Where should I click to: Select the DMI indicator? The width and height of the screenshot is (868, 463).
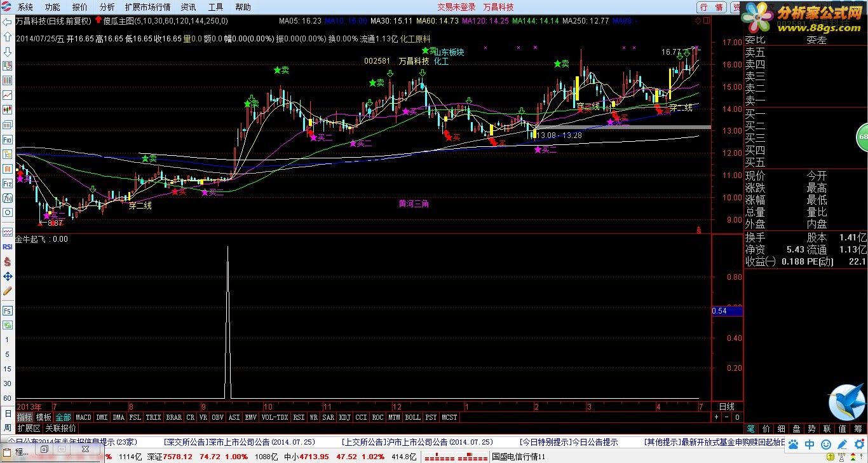point(102,417)
